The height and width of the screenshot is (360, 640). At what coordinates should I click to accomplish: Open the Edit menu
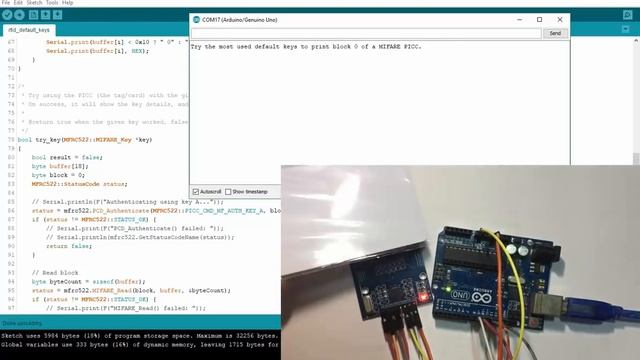[x=18, y=3]
